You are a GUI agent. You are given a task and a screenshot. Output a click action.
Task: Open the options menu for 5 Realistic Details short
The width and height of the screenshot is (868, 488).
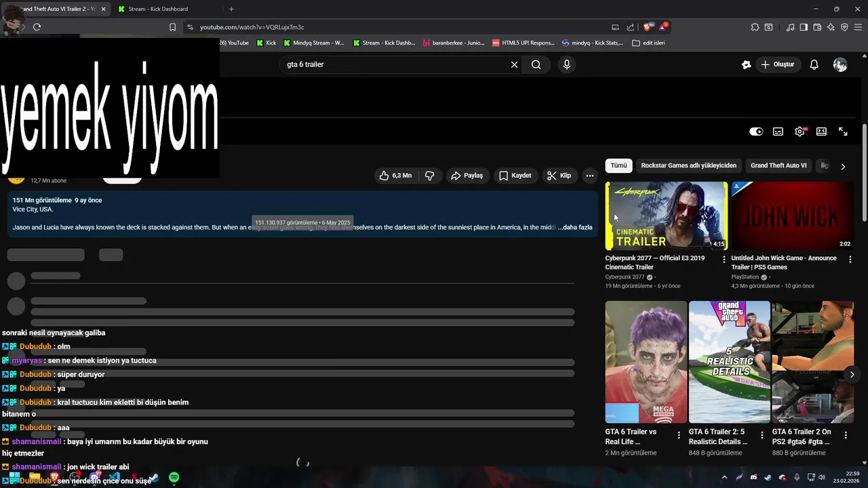[x=762, y=435]
